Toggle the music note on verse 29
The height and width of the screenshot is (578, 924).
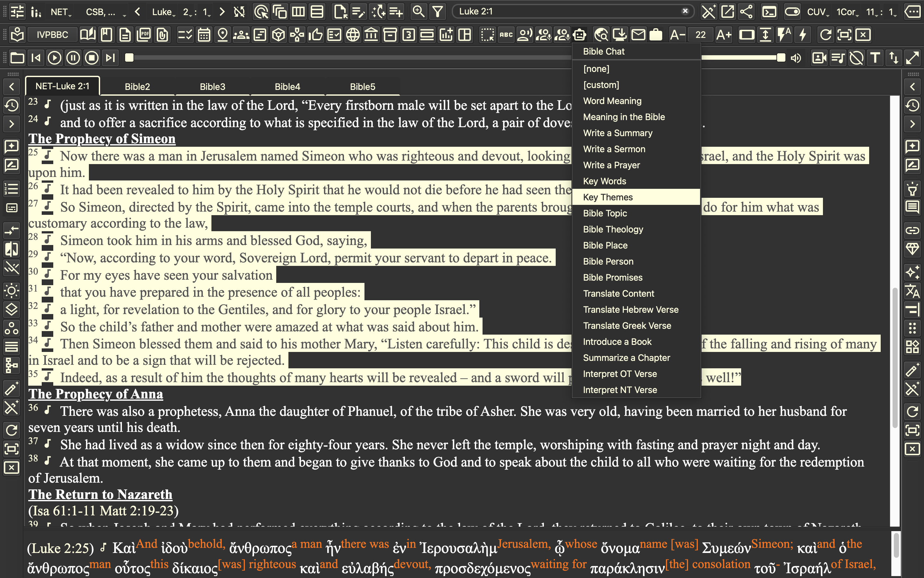[x=48, y=257]
